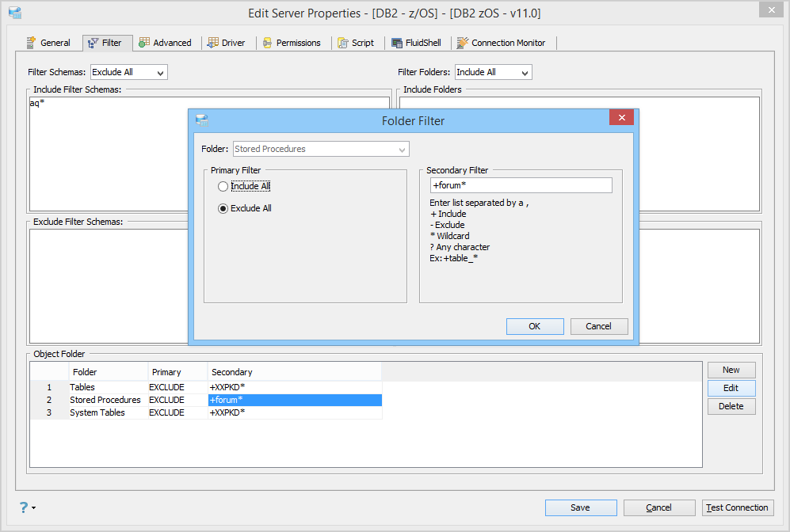Image resolution: width=790 pixels, height=532 pixels.
Task: Click the Edit object folder button
Action: coord(731,388)
